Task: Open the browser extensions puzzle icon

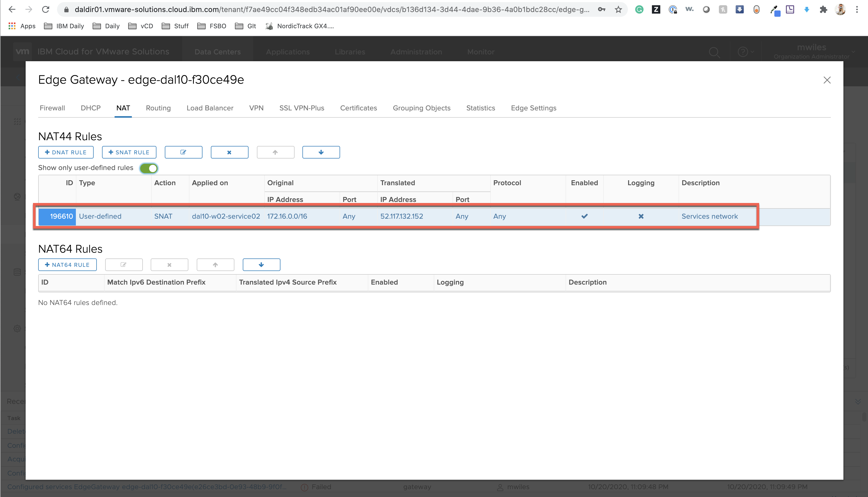Action: click(823, 10)
